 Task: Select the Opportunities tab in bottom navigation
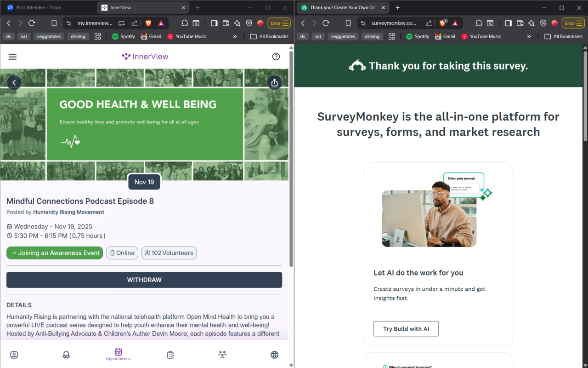pos(118,354)
